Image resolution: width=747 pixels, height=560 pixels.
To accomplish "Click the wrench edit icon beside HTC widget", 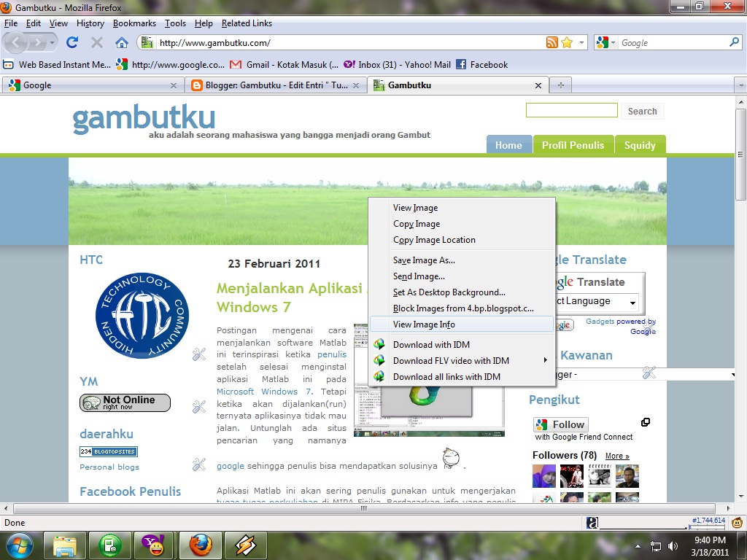I will point(199,354).
